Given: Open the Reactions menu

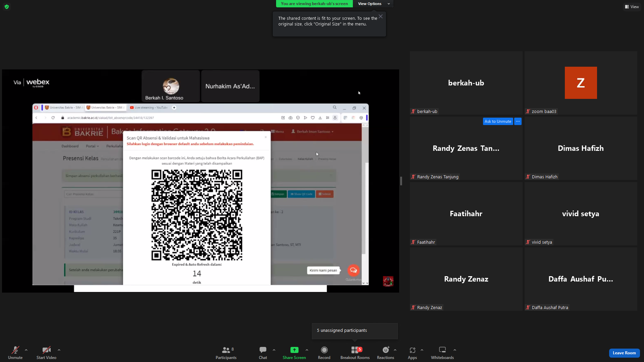Looking at the screenshot, I should [x=385, y=353].
